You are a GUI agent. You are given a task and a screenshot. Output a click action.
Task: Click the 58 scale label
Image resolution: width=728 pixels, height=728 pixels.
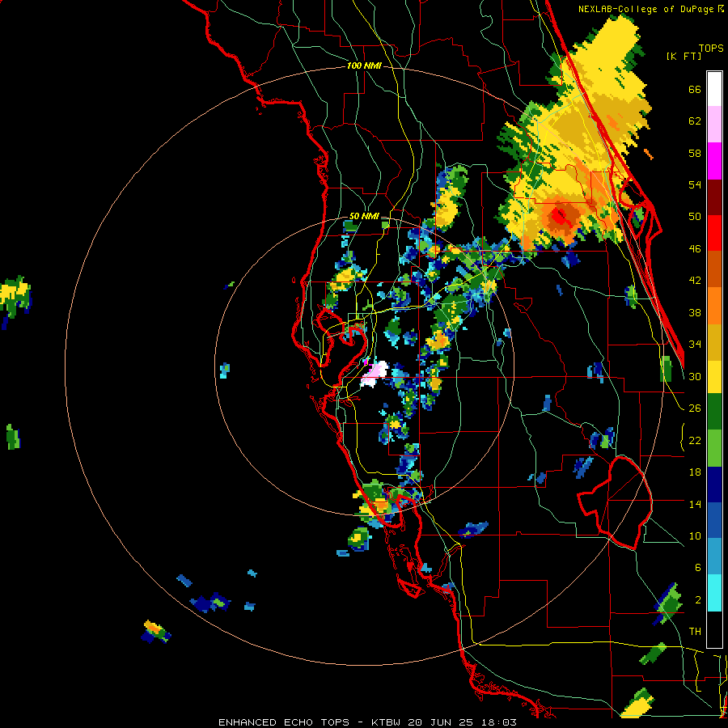pyautogui.click(x=695, y=153)
